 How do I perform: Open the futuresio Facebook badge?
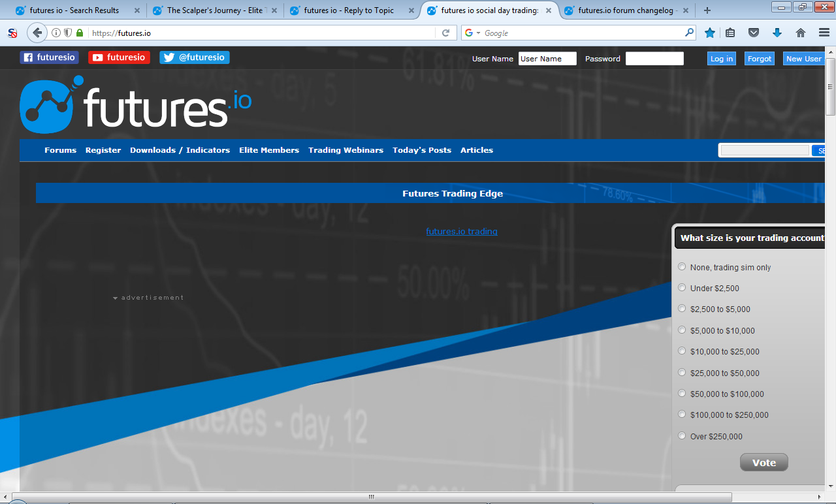(49, 57)
